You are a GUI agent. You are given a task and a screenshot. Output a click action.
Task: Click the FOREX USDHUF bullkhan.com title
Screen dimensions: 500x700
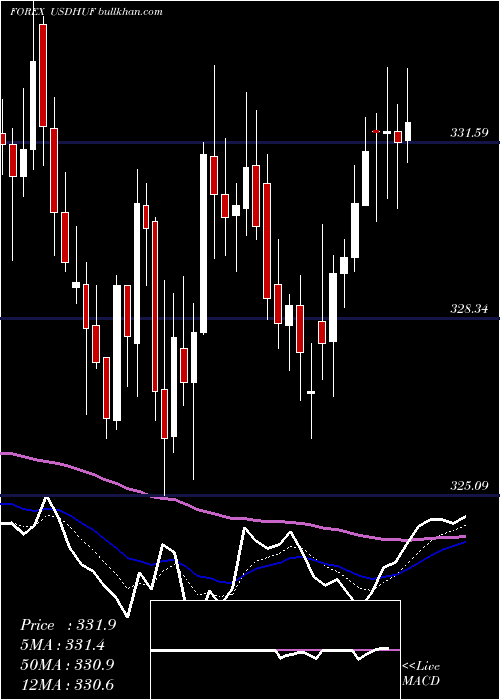point(86,12)
